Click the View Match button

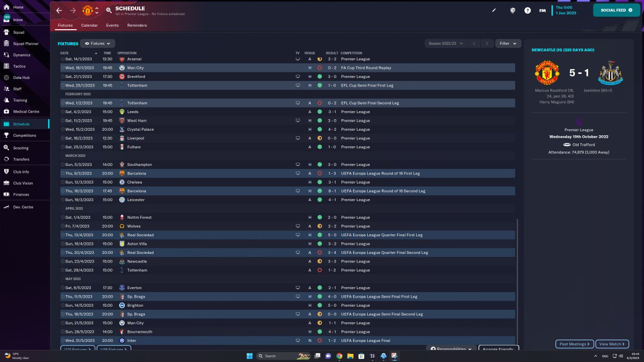click(612, 344)
